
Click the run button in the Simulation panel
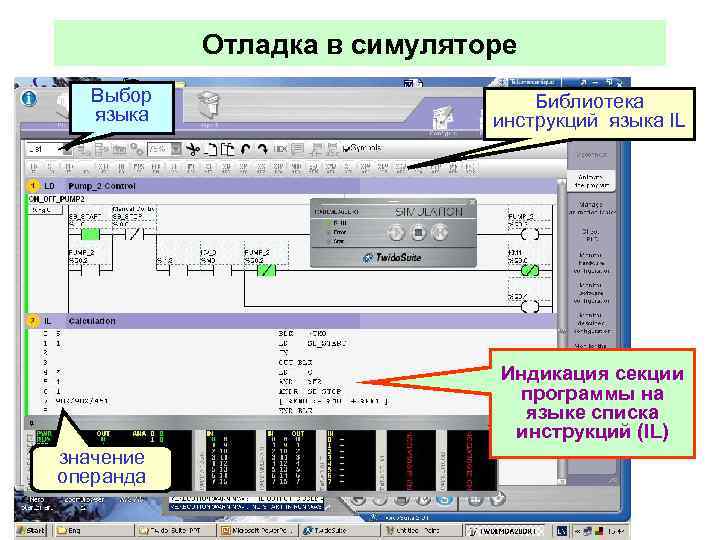[396, 233]
